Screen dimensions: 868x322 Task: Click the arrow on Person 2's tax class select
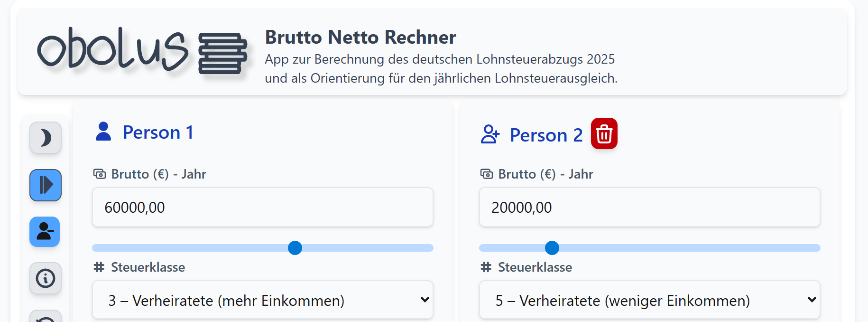pyautogui.click(x=812, y=300)
